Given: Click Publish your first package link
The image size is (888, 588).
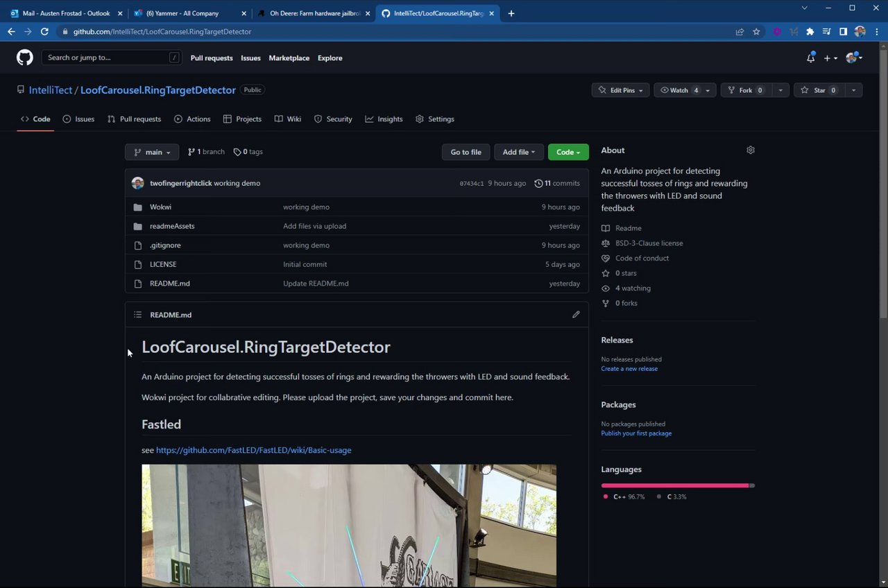Looking at the screenshot, I should [636, 433].
